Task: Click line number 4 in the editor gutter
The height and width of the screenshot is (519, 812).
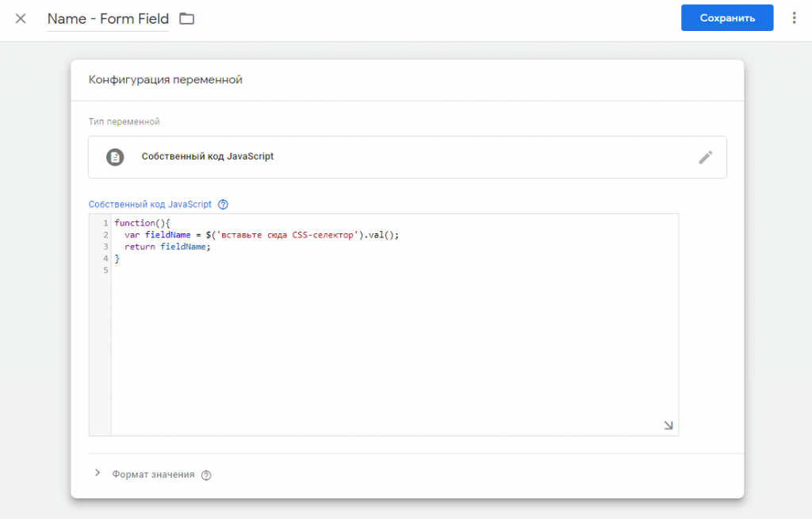Action: point(105,259)
